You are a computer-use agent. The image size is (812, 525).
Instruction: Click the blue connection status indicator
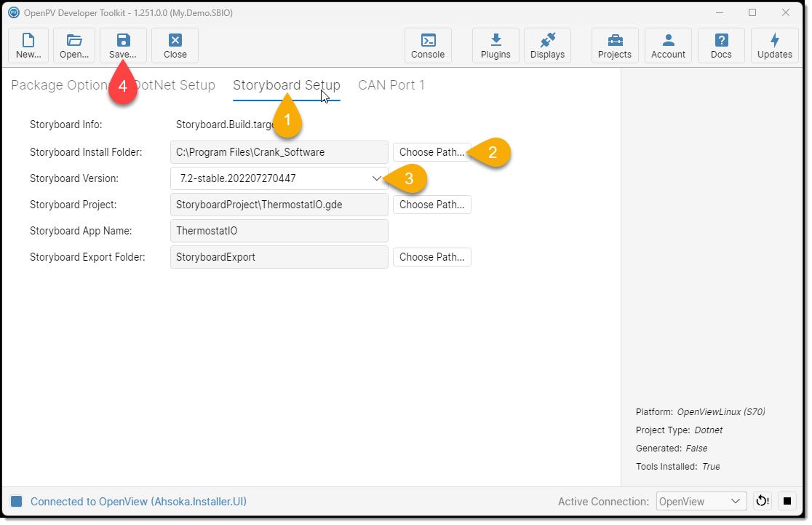click(x=17, y=501)
